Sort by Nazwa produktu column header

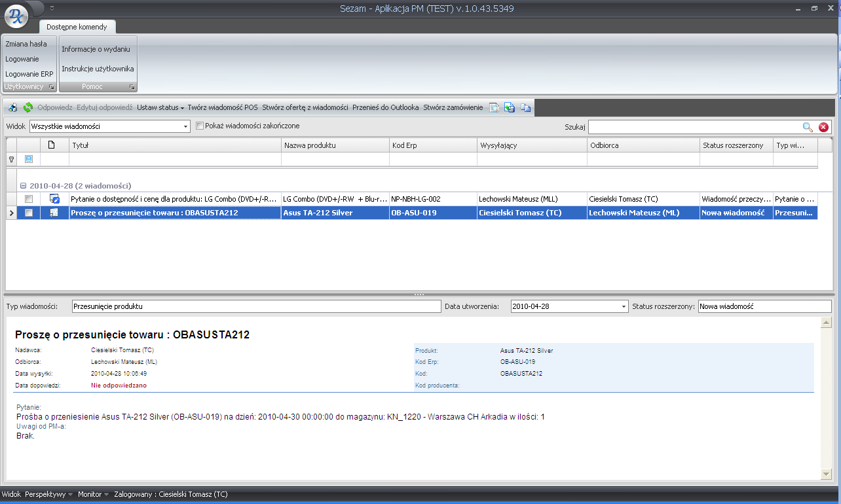pos(335,145)
